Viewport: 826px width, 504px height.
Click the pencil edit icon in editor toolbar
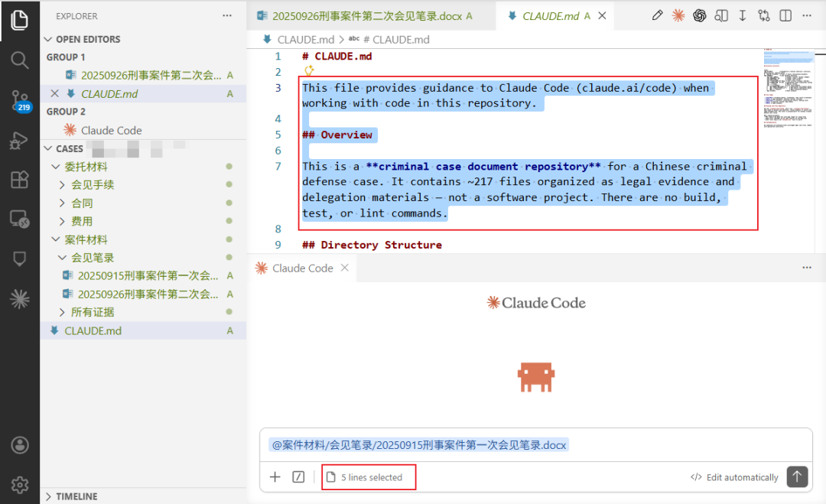click(x=657, y=16)
